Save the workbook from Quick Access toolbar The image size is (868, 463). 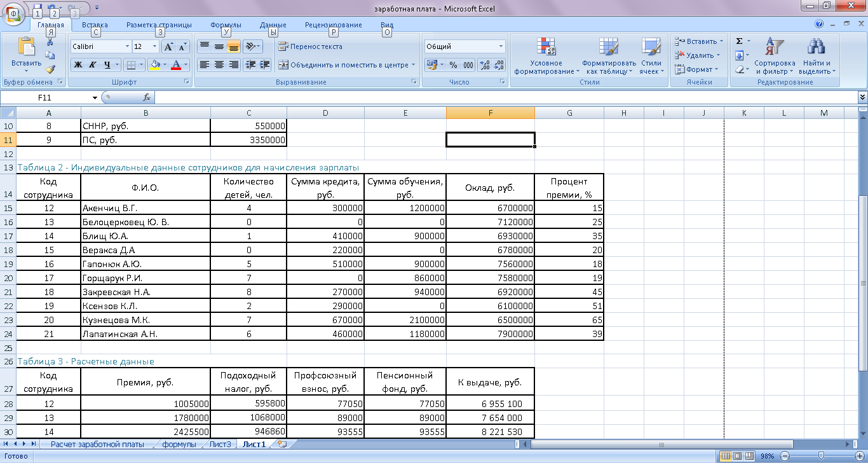[37, 8]
